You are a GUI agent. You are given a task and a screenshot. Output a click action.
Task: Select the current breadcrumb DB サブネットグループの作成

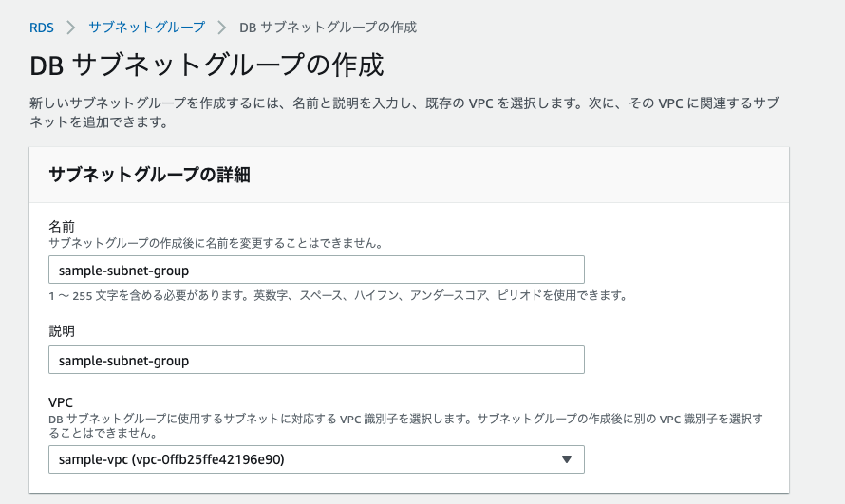328,27
